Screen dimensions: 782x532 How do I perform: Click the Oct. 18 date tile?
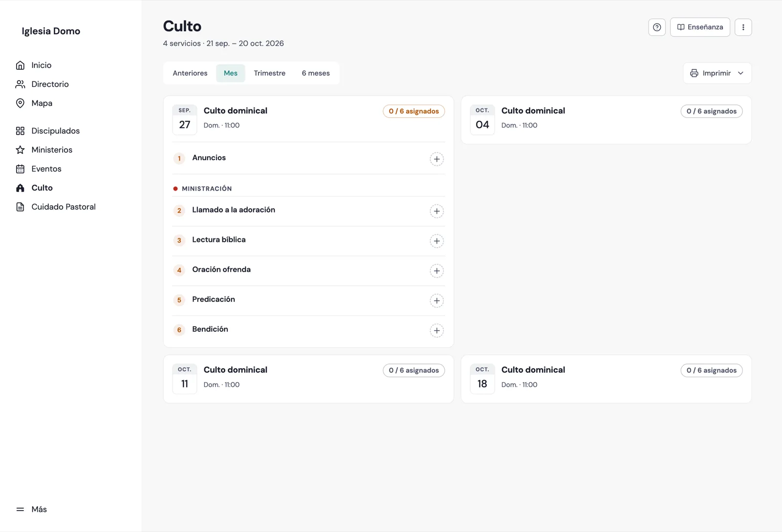482,379
